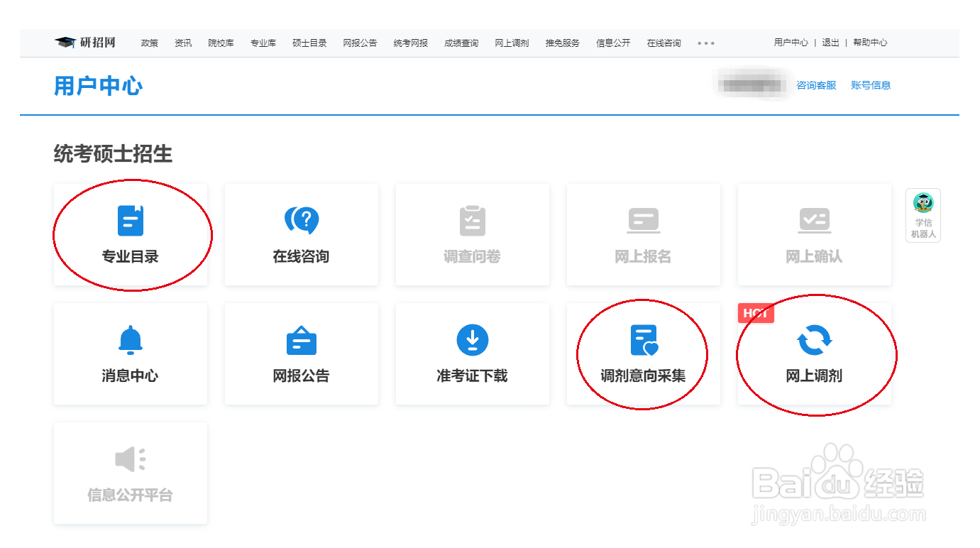Click the 网上报名 laptop icon

644,221
